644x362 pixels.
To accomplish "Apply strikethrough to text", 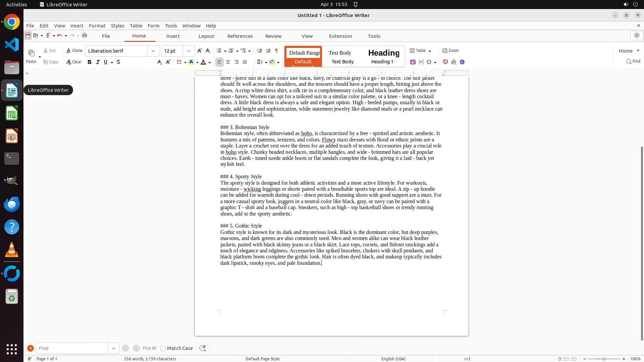I will point(118,62).
